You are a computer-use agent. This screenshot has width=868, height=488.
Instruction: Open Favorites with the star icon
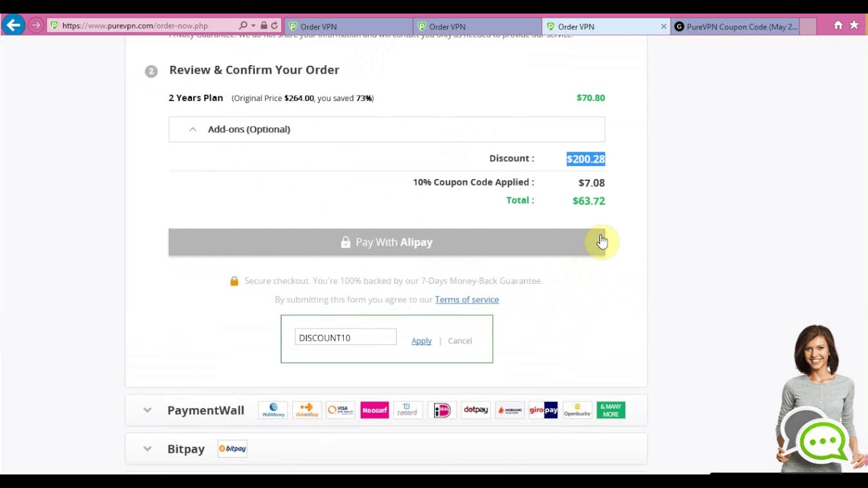tap(854, 26)
